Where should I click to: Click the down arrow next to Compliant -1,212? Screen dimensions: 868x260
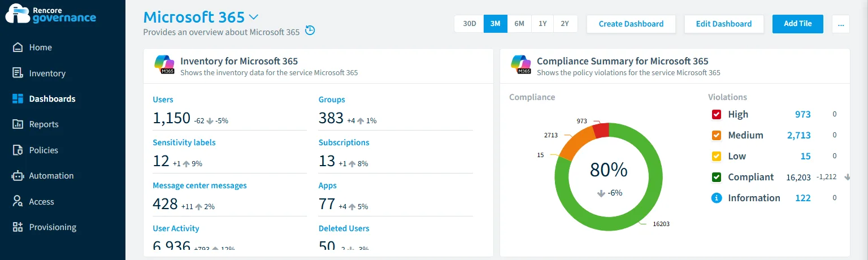coord(847,177)
